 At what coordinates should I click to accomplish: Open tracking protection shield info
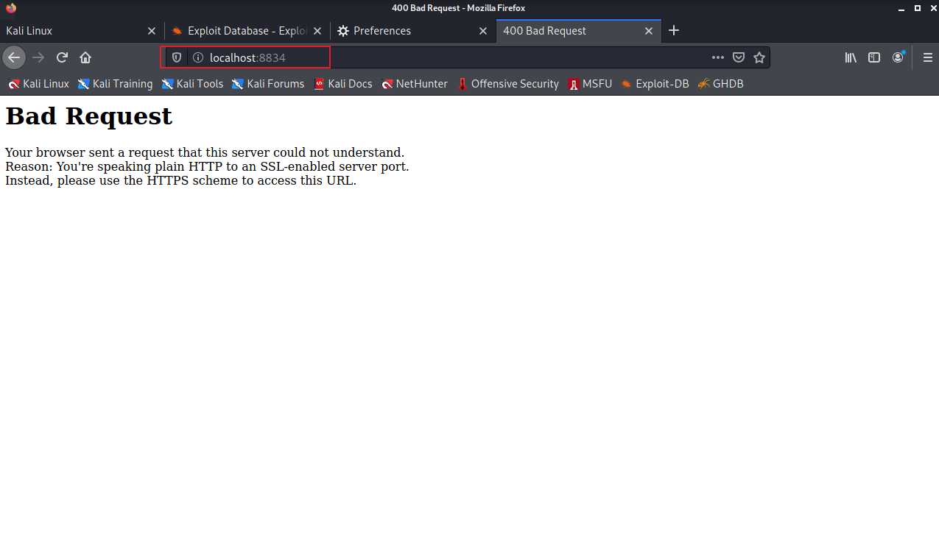(x=177, y=57)
